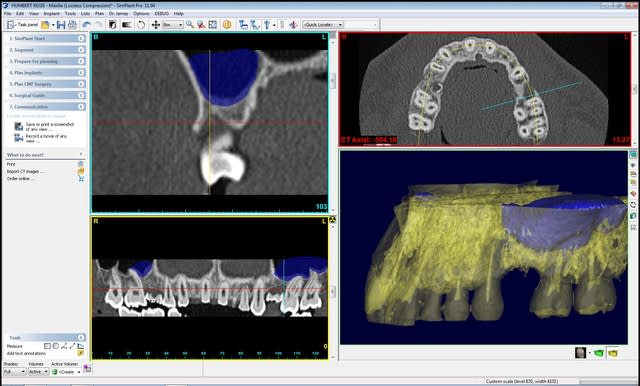Open the Implant menu

click(51, 13)
